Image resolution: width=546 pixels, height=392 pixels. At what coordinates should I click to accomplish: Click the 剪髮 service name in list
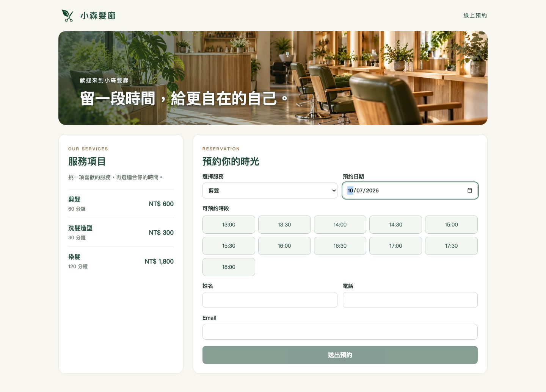point(74,199)
